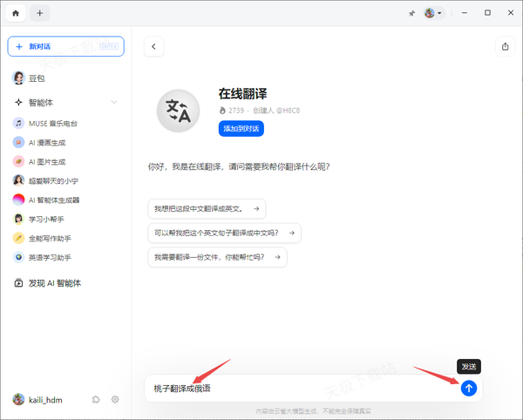Click the settings gear icon in sidebar
The width and height of the screenshot is (523, 420).
coord(114,399)
